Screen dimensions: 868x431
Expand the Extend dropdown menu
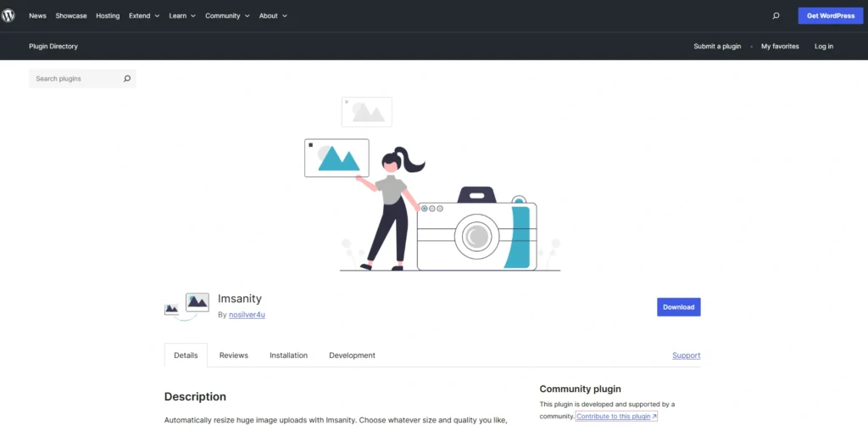click(144, 16)
